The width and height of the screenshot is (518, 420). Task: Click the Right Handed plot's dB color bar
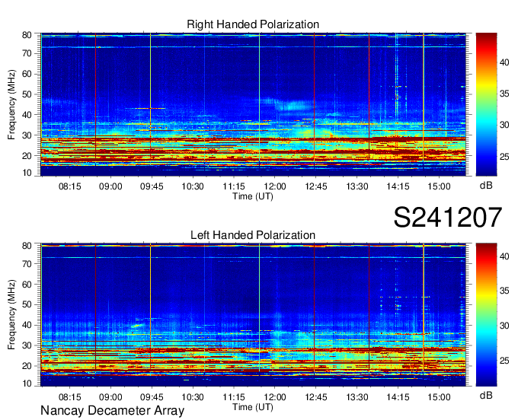coord(486,104)
